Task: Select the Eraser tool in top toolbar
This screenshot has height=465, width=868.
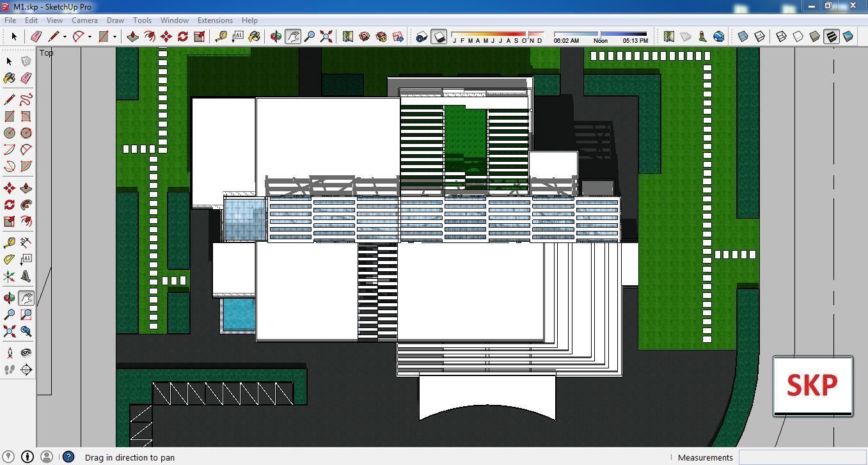Action: pos(36,36)
